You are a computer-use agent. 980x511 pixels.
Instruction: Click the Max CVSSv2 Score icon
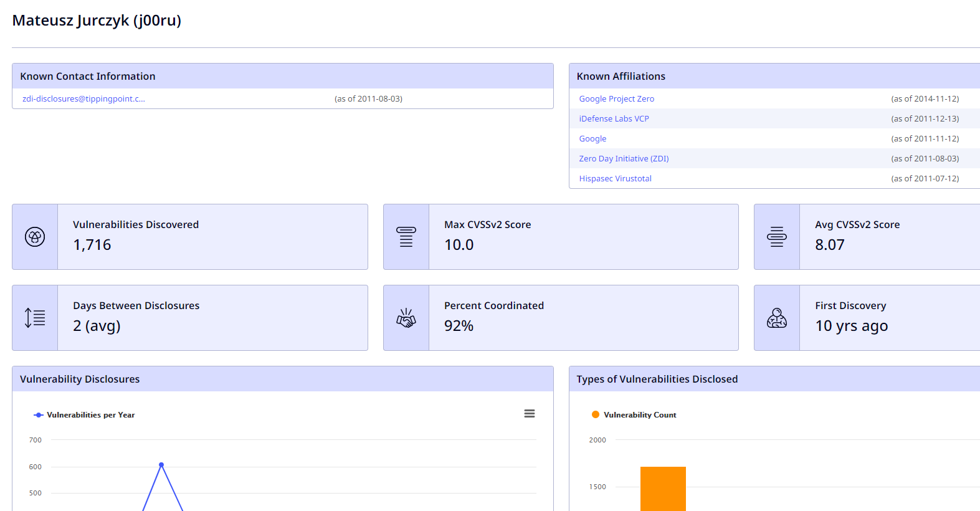(406, 237)
